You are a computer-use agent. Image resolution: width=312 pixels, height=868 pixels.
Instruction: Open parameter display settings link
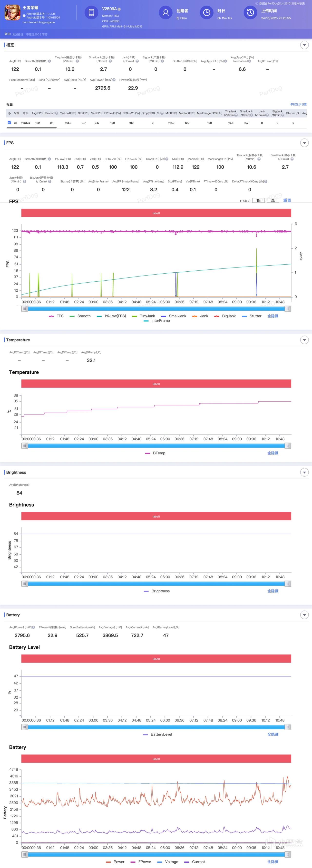pos(298,104)
